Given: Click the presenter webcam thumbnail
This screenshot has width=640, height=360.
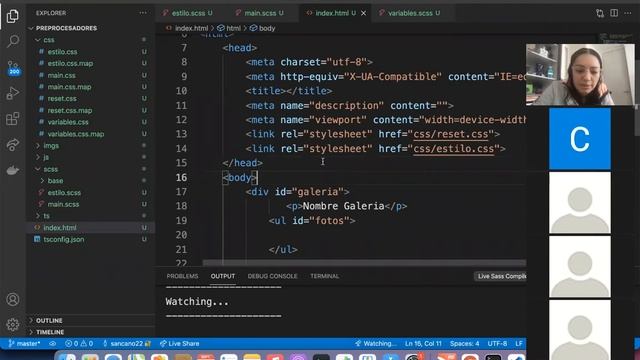Looking at the screenshot, I should [x=580, y=75].
